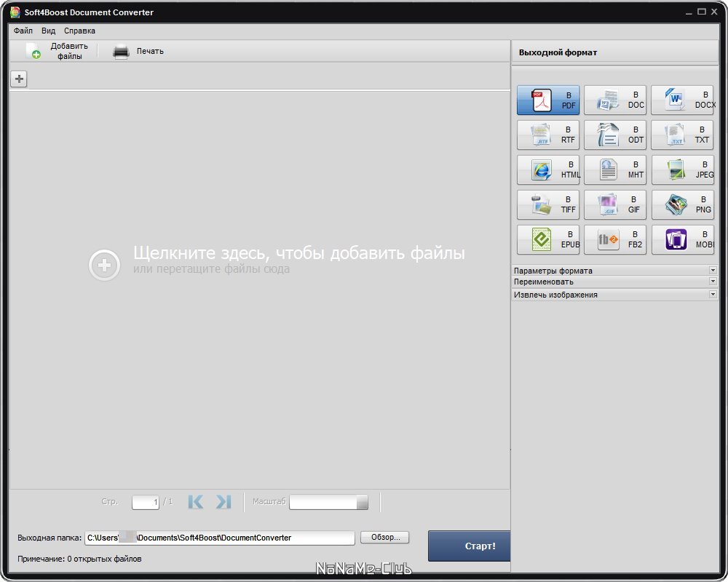This screenshot has height=582, width=728.
Task: Click the Print (Печать) toolbar icon
Action: click(x=122, y=52)
